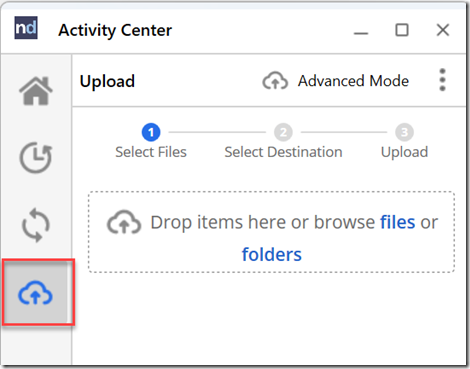Open the recent activity clock icon
470x369 pixels.
coord(36,157)
